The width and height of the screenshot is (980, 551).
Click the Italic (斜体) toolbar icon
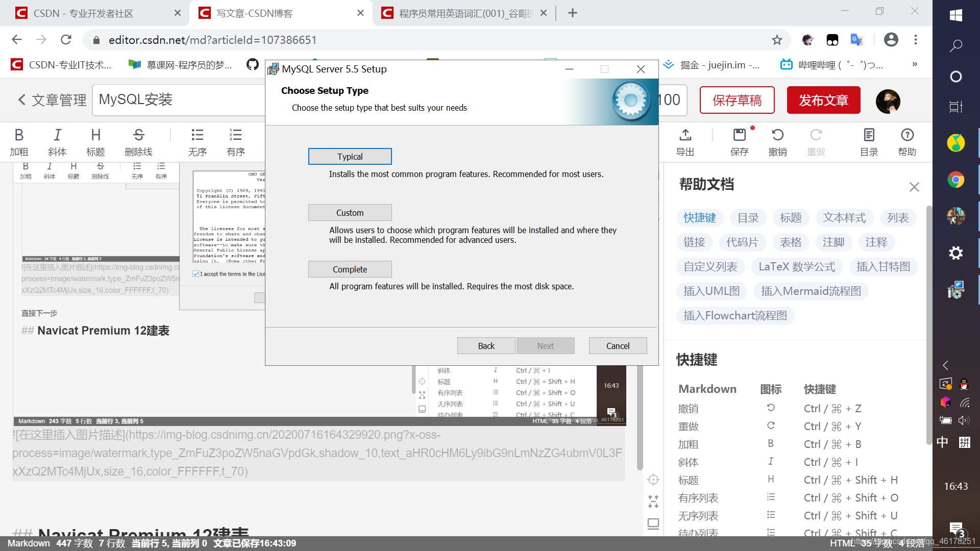point(57,142)
